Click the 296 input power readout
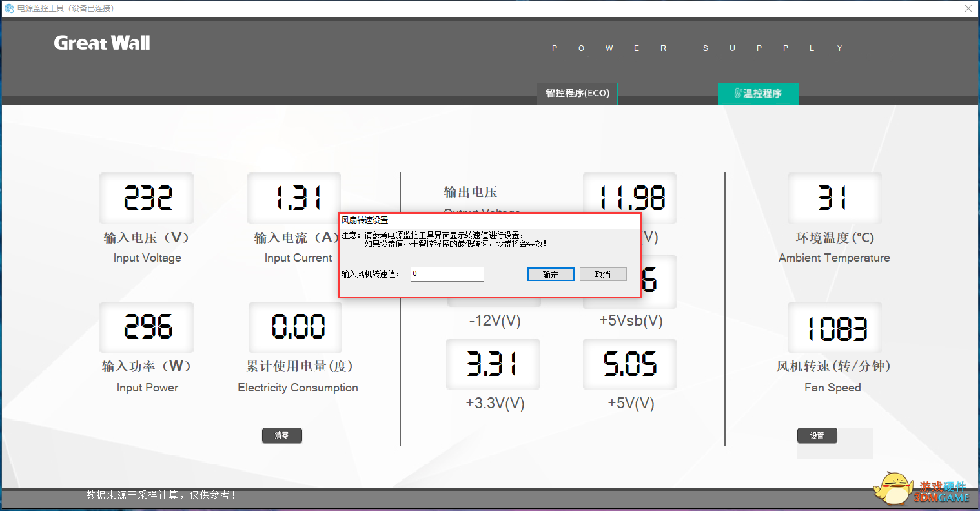Viewport: 980px width, 511px height. click(147, 327)
